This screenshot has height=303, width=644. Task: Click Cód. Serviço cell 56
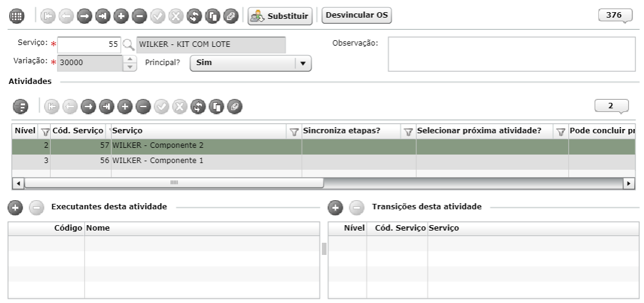tap(80, 162)
